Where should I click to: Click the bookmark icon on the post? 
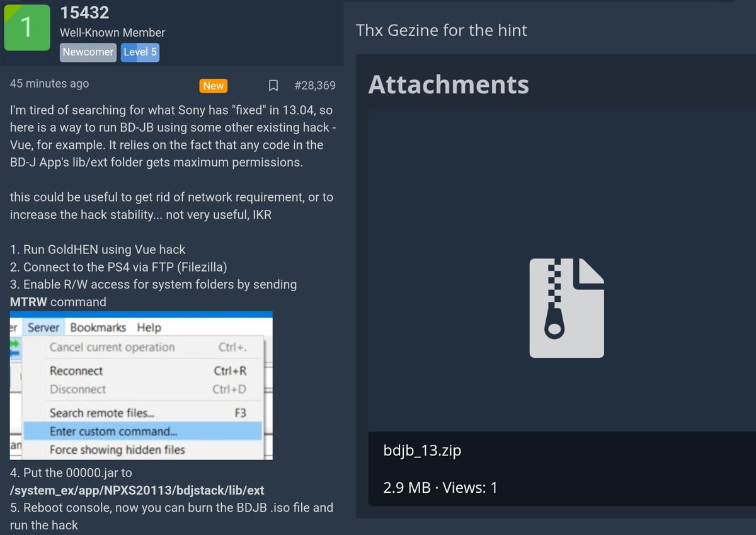tap(273, 85)
